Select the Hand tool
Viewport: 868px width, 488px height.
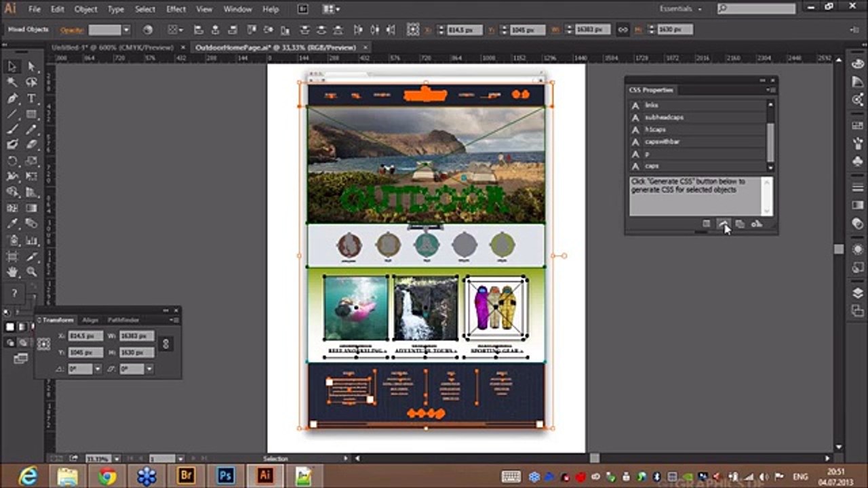pyautogui.click(x=12, y=272)
